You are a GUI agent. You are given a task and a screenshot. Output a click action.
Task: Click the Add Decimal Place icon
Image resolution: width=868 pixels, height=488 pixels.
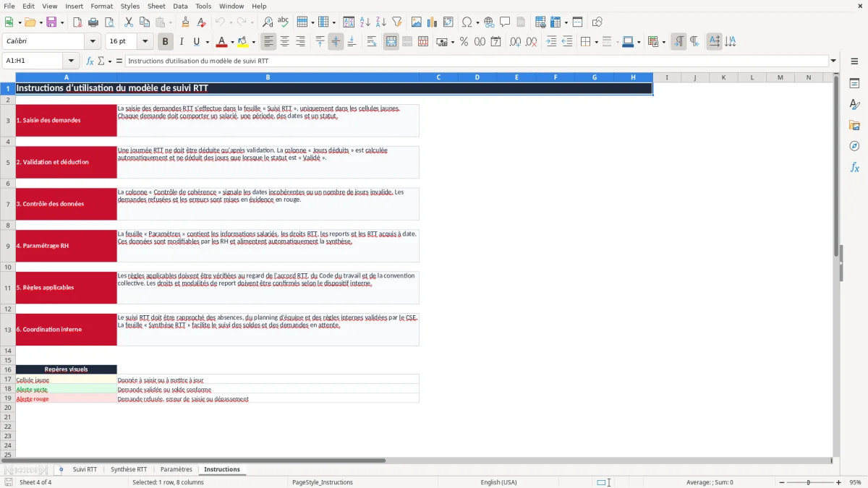[515, 42]
